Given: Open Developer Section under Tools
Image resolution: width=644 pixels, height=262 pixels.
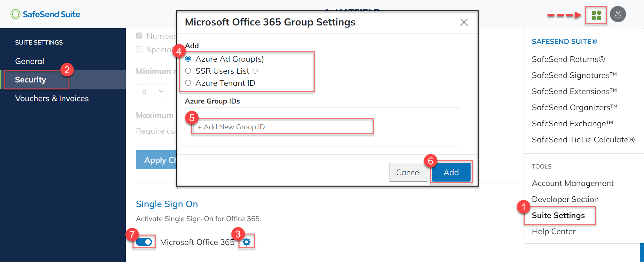Looking at the screenshot, I should tap(565, 199).
